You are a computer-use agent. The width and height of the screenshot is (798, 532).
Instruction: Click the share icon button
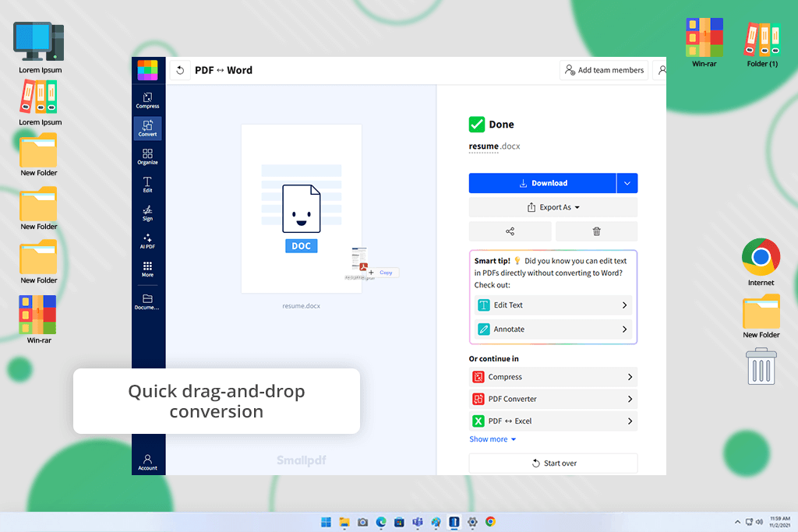click(x=510, y=231)
